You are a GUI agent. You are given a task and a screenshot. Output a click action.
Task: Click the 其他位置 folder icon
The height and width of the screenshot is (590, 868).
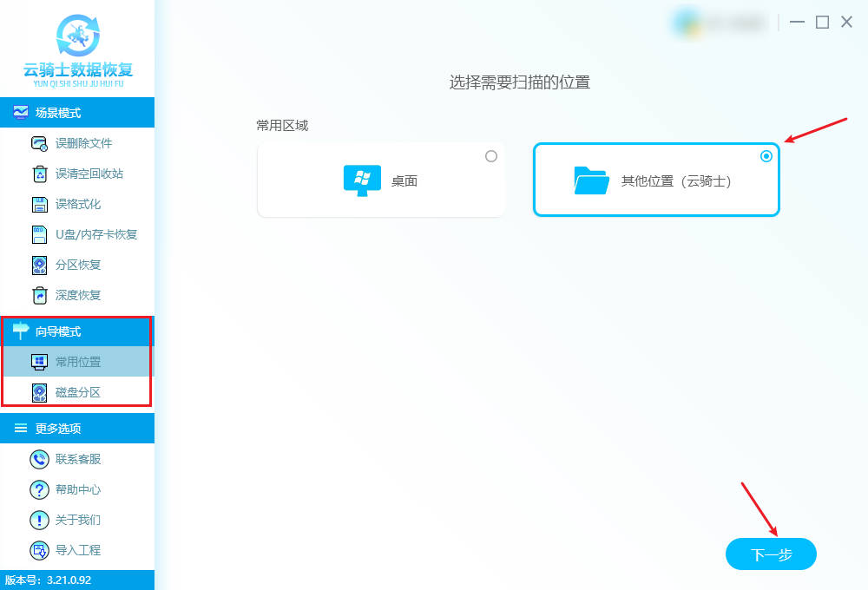591,180
